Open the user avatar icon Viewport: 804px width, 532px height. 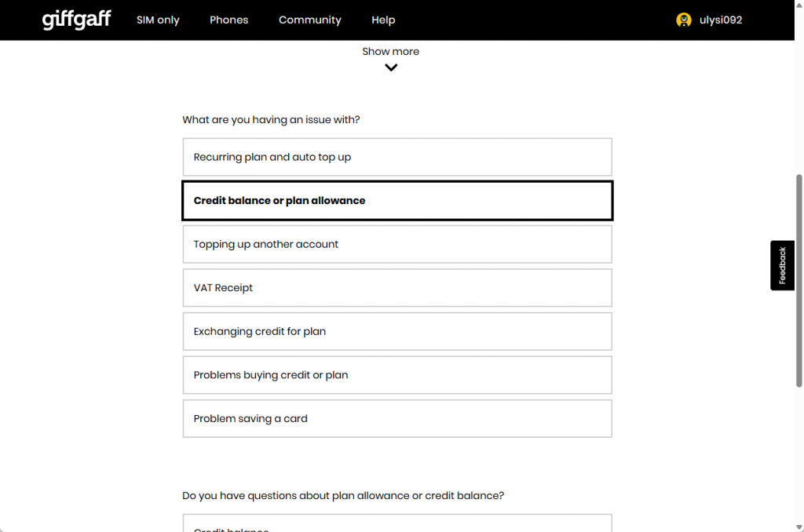click(x=684, y=20)
